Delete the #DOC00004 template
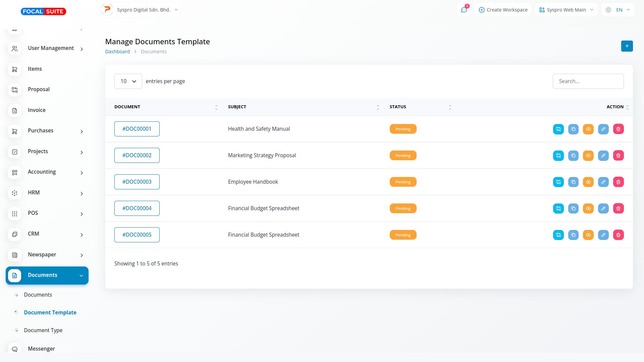Viewport: 644px width, 362px height. [x=618, y=208]
